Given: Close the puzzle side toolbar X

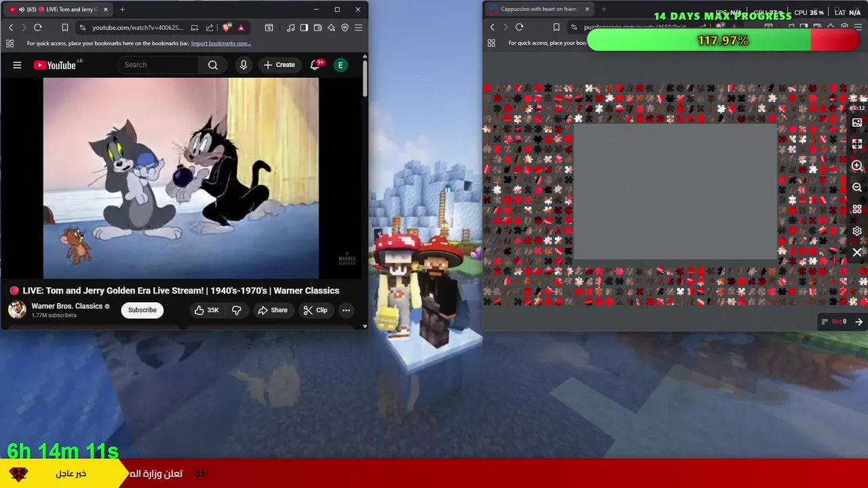Looking at the screenshot, I should pyautogui.click(x=857, y=253).
